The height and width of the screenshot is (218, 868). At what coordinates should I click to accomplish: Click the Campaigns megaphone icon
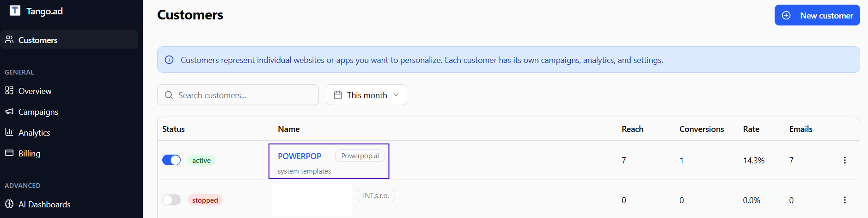[9, 112]
